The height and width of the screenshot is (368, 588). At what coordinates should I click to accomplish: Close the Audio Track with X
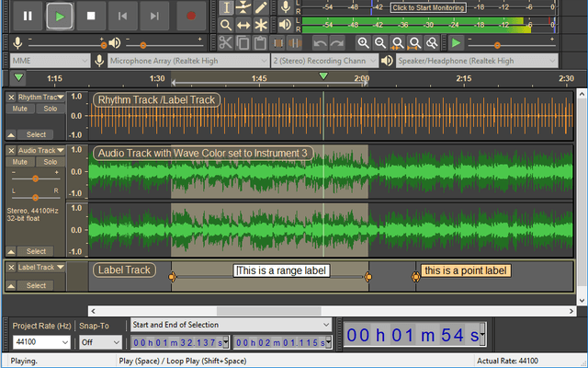pyautogui.click(x=11, y=151)
